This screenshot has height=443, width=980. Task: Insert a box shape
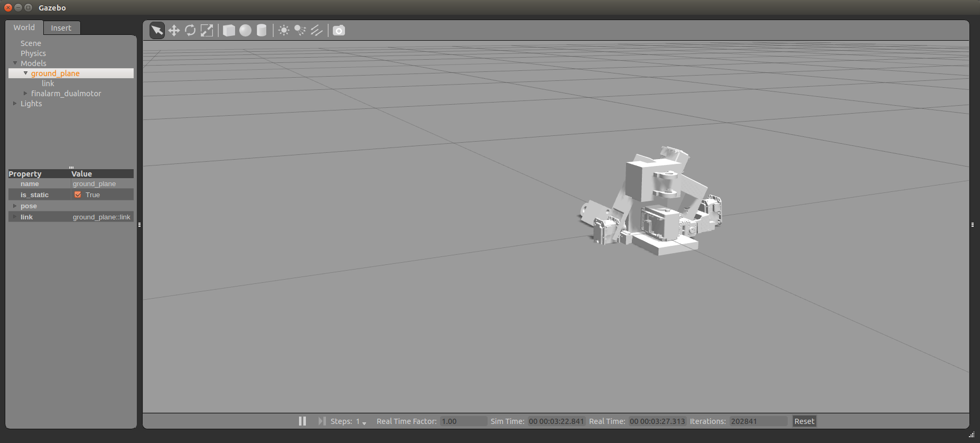(x=229, y=30)
